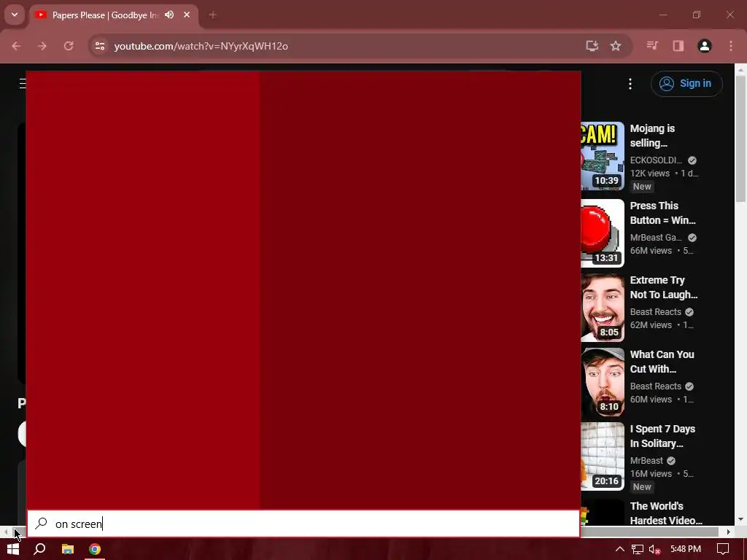
Task: Open I Spent 7 Days thumbnail
Action: (x=602, y=456)
